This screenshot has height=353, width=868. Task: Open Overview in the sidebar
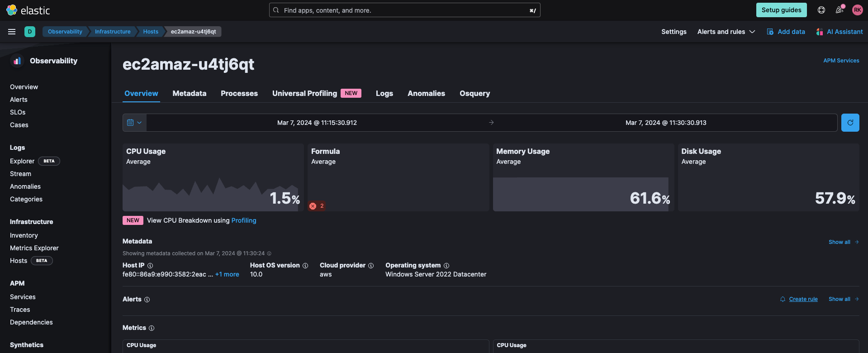pos(24,87)
